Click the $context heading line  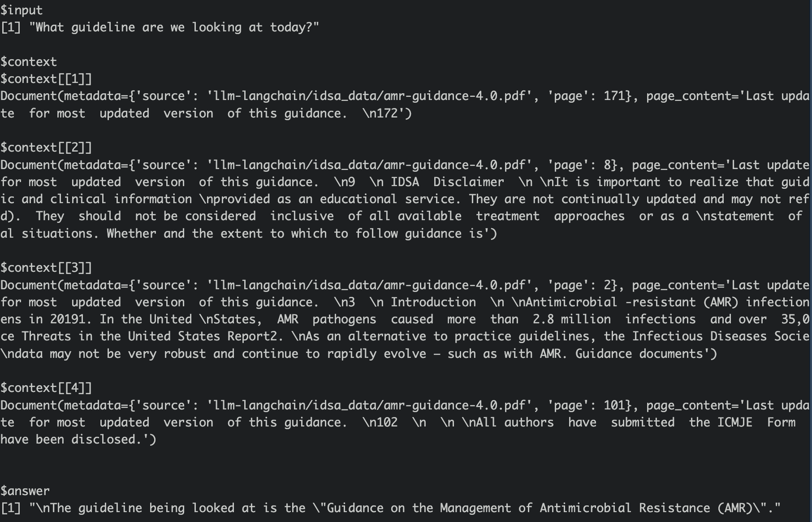pos(29,61)
